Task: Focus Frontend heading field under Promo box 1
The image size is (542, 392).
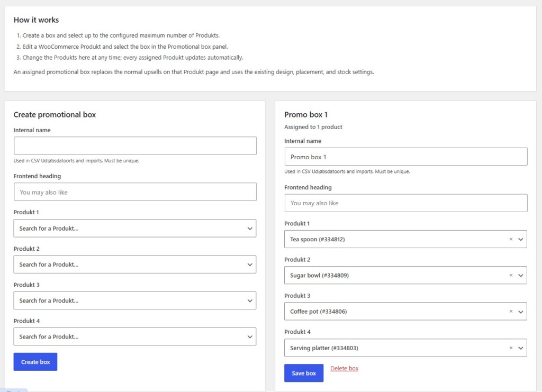Action: 406,203
